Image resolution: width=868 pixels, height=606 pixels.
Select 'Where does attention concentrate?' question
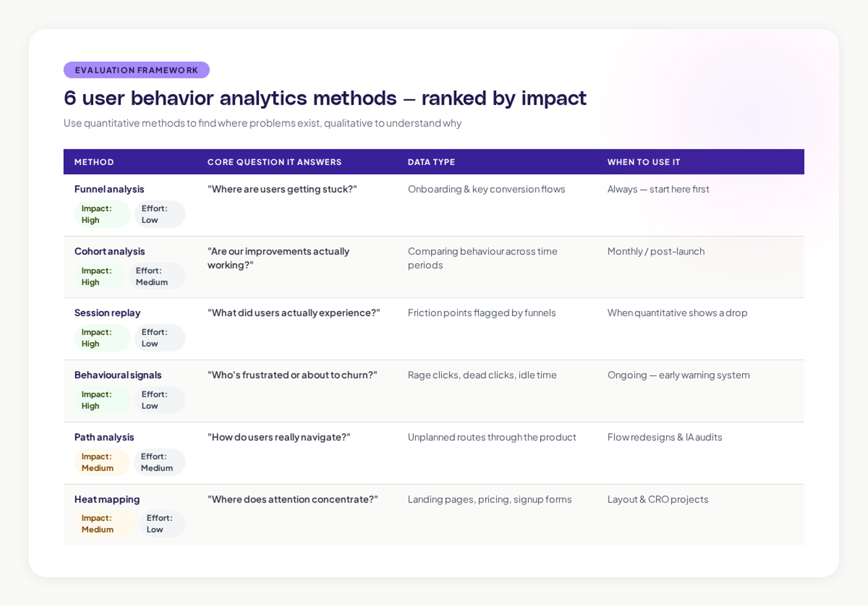point(292,500)
